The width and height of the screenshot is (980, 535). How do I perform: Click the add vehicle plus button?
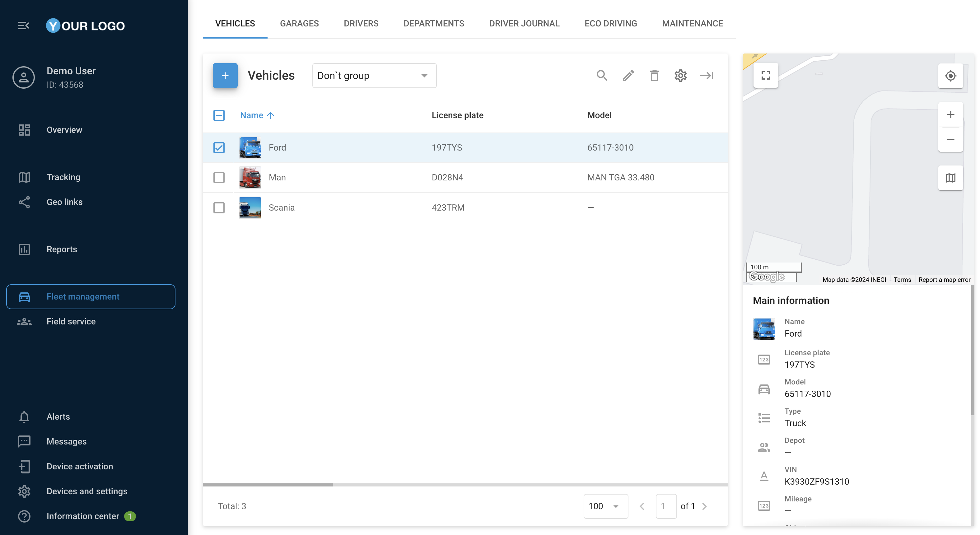pyautogui.click(x=225, y=76)
